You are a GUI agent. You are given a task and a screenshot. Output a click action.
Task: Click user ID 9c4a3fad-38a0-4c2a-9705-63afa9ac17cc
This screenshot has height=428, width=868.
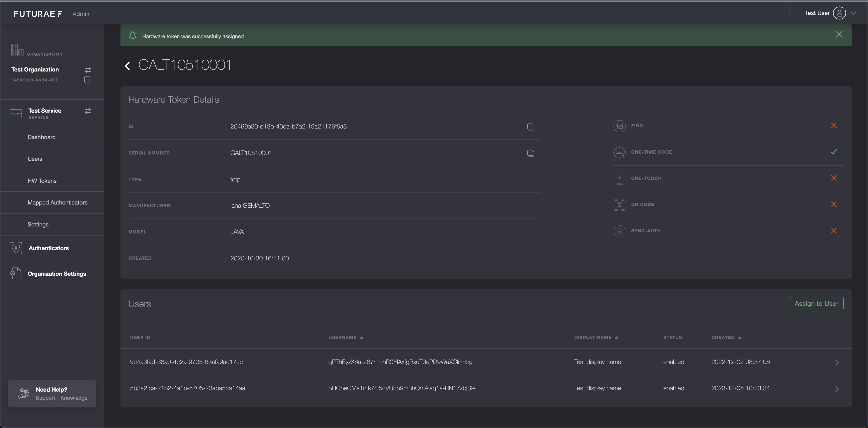coord(186,362)
